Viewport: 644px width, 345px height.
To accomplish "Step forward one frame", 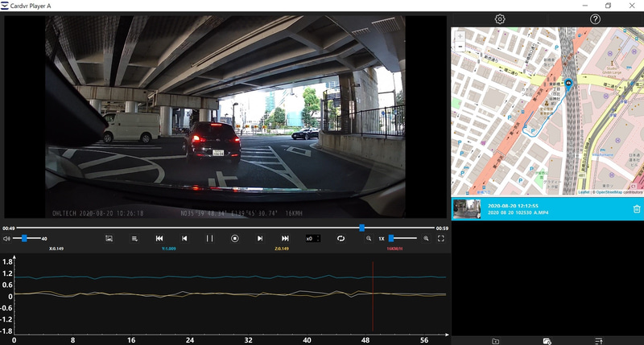I will 259,238.
